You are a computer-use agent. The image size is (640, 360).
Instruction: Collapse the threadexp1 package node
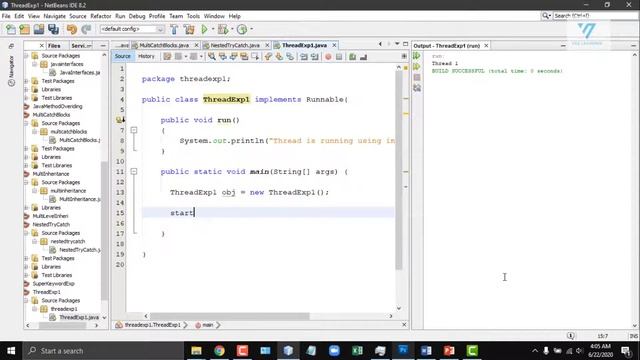click(x=35, y=309)
